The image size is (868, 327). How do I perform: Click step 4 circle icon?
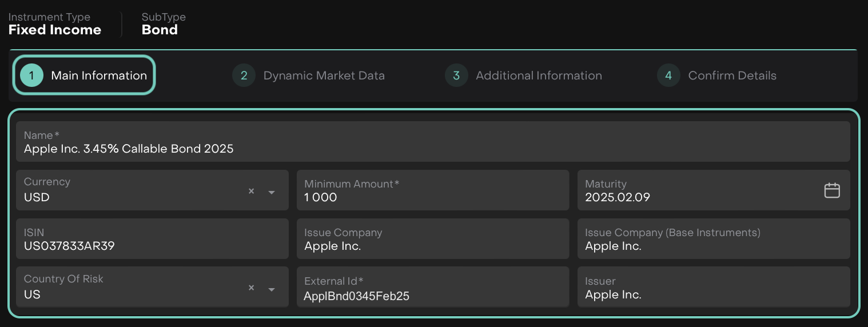click(668, 75)
